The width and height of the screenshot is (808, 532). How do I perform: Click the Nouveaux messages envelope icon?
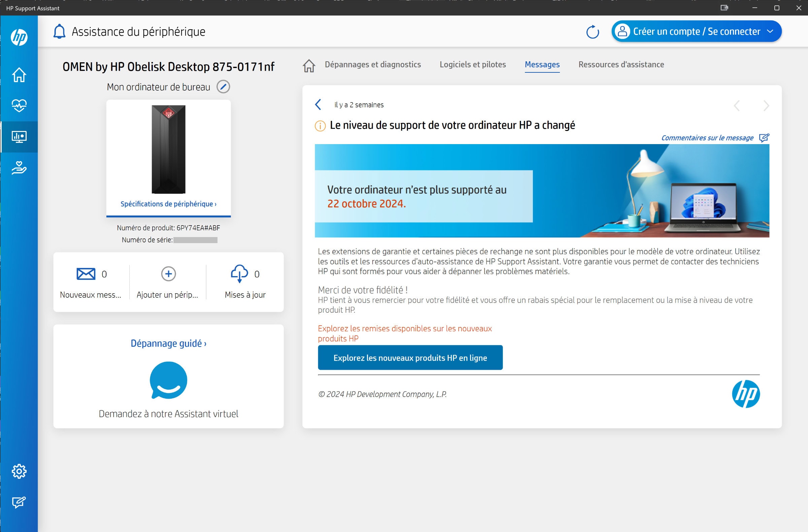86,274
